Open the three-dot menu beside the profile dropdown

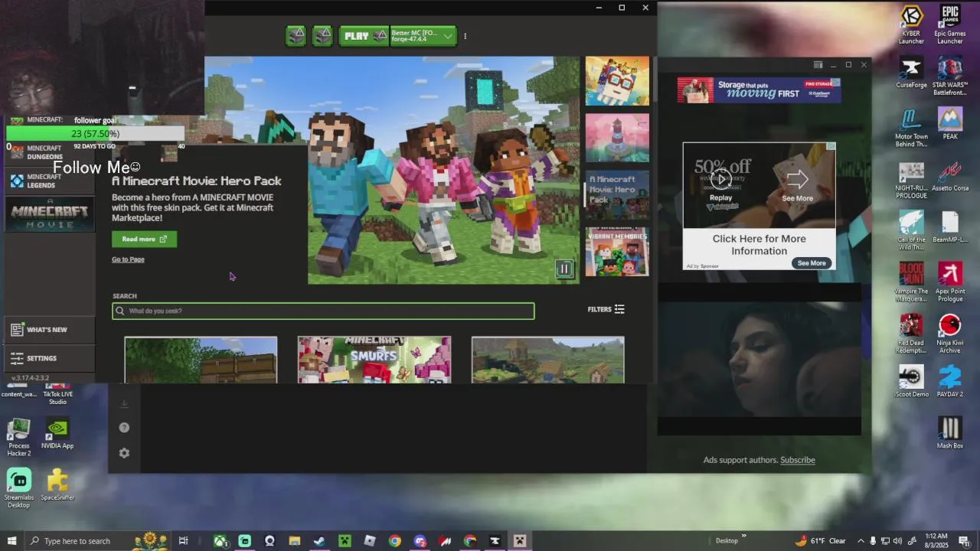tap(465, 36)
